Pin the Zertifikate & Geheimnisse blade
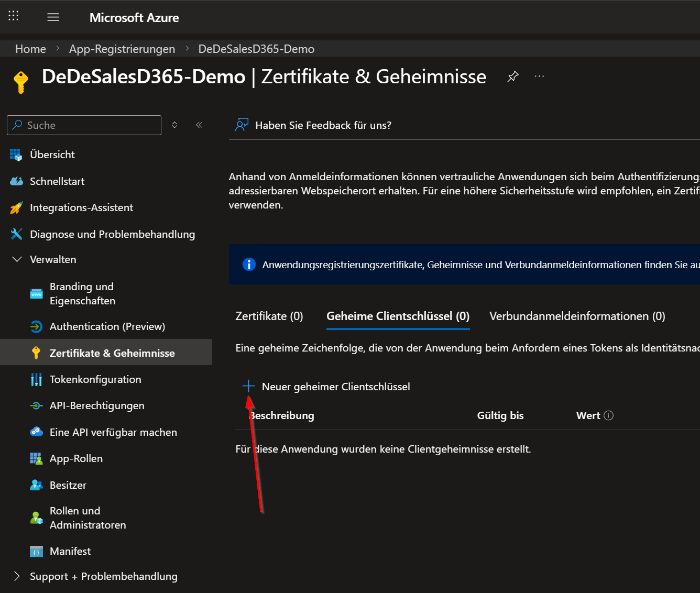This screenshot has width=700, height=593. click(513, 76)
